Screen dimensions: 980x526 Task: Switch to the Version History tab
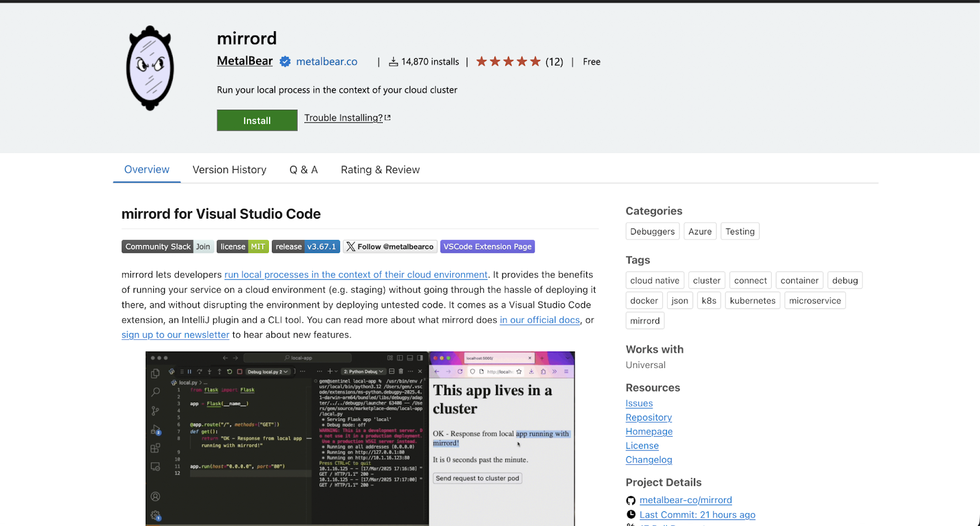[x=230, y=170]
